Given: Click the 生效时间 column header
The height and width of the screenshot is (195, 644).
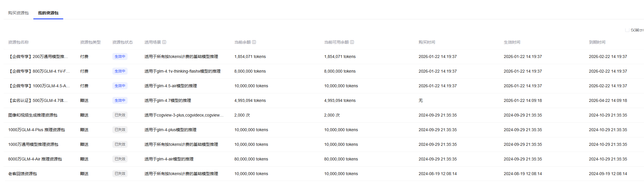Looking at the screenshot, I should pyautogui.click(x=512, y=42).
